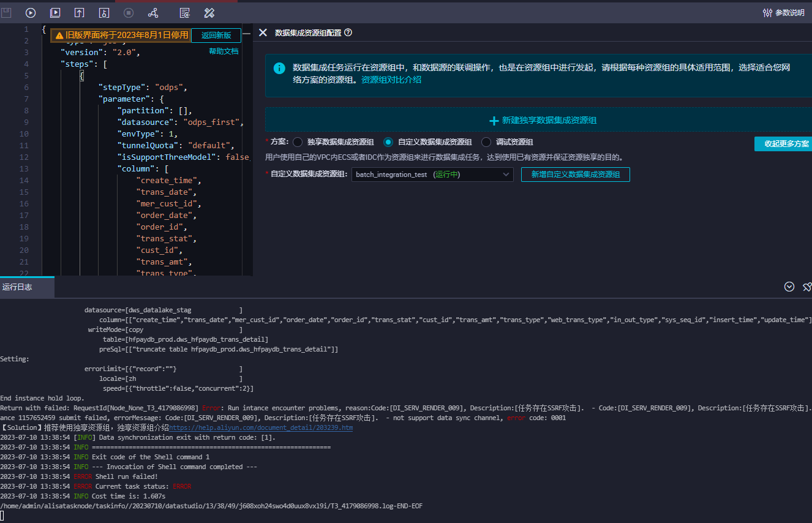Click the "version": "2.0" line
The height and width of the screenshot is (523, 812).
[x=100, y=53]
